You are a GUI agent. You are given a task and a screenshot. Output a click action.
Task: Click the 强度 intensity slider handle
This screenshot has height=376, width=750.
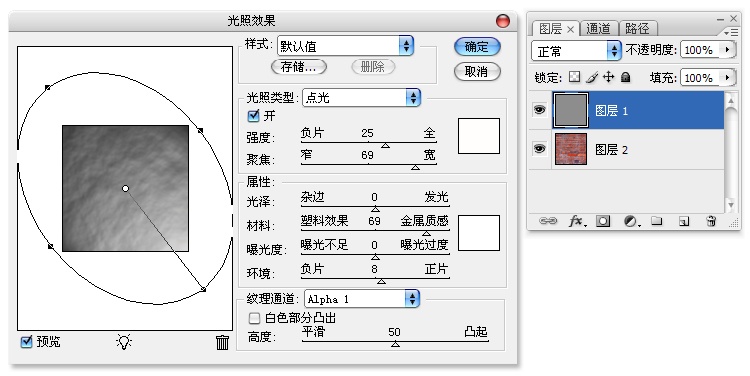click(x=385, y=145)
